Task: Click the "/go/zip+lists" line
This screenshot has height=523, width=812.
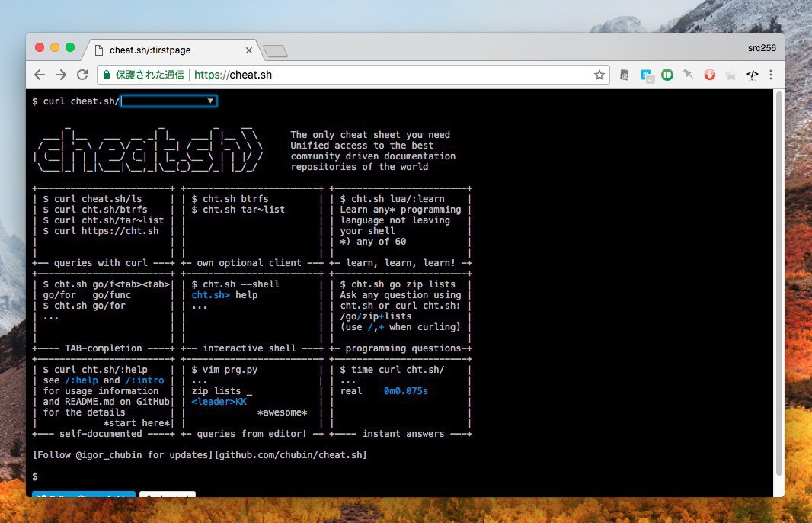Action: (376, 316)
